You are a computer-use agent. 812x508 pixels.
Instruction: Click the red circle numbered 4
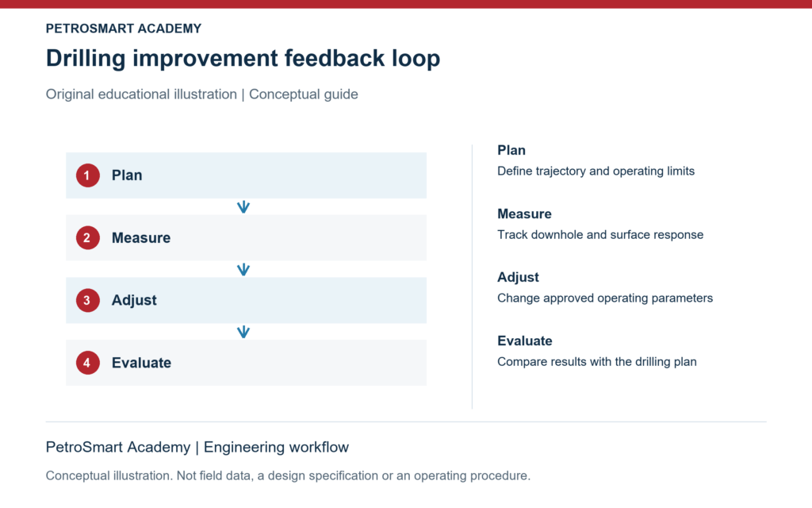pyautogui.click(x=87, y=363)
